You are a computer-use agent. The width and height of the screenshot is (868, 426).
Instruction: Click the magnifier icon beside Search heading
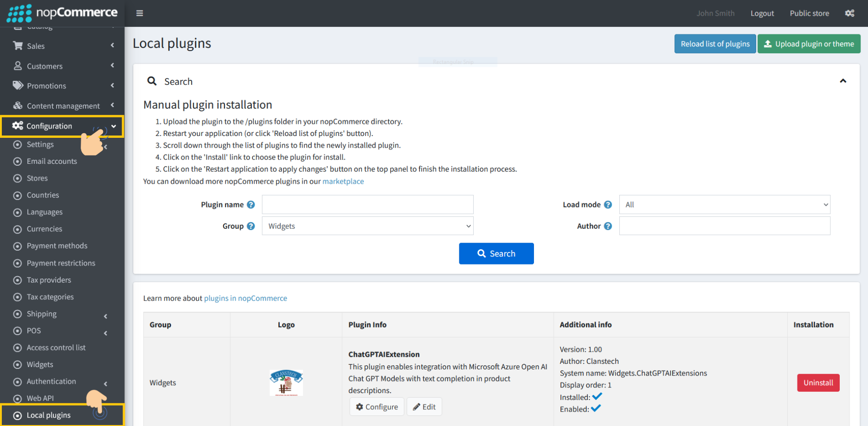[x=152, y=81]
